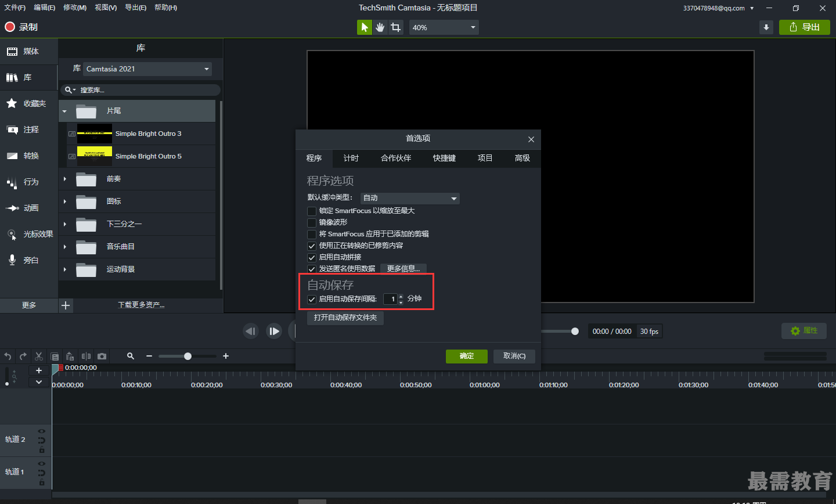836x504 pixels.
Task: Expand the 音乐曲目 folder
Action: point(64,247)
